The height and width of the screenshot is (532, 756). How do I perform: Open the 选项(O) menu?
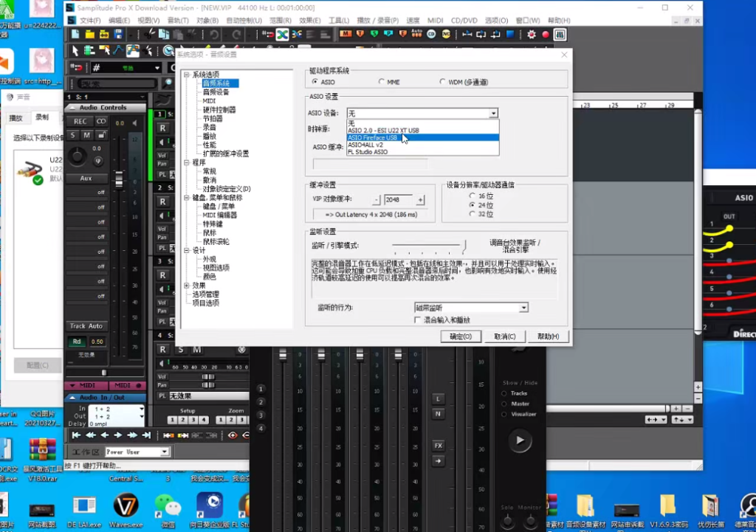click(497, 20)
